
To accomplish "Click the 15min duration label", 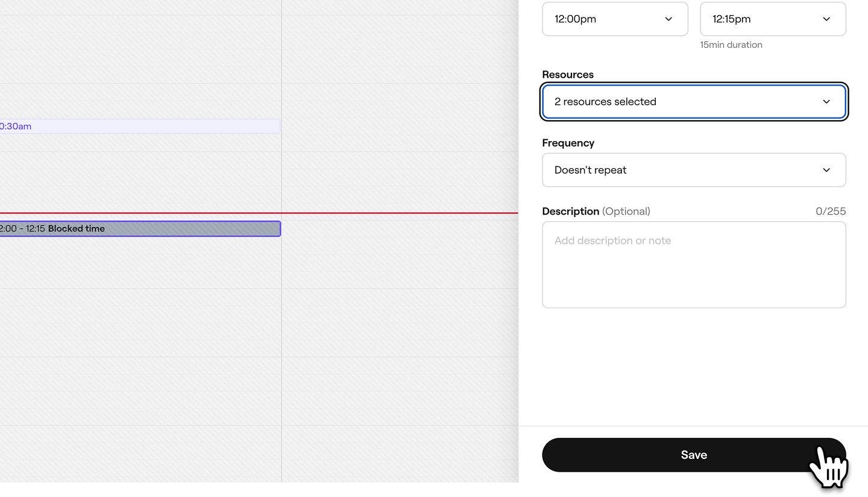I will pyautogui.click(x=731, y=44).
